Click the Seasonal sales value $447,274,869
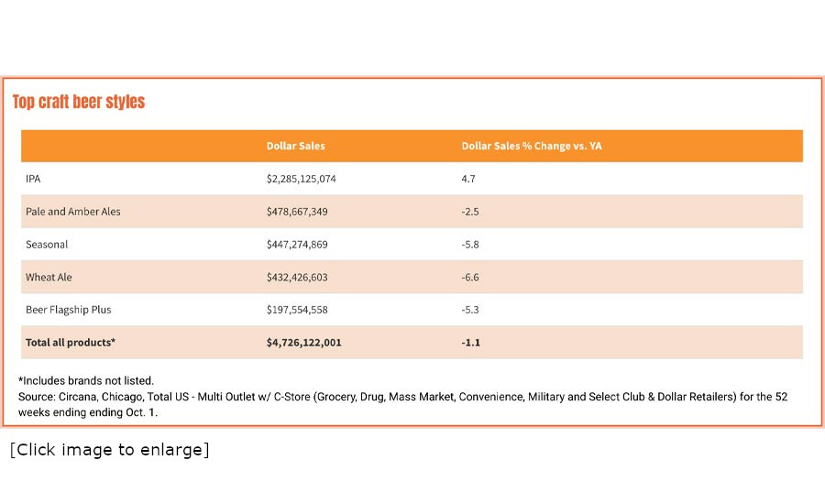 click(297, 245)
